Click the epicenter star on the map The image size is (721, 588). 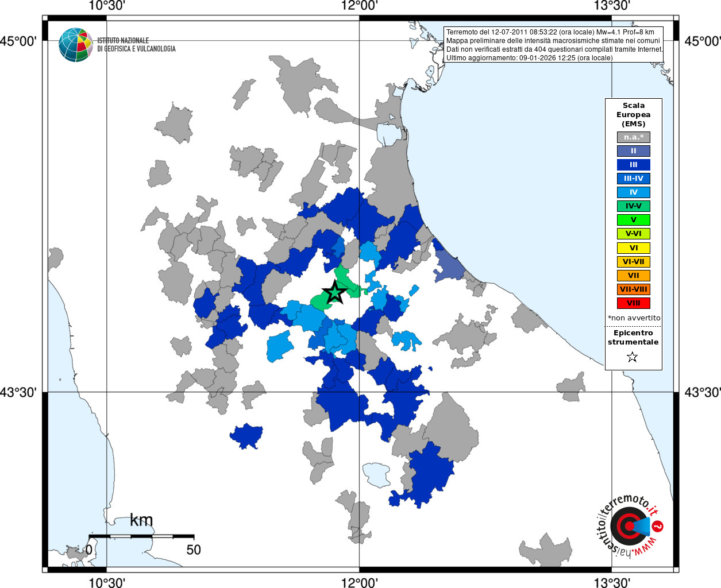[335, 292]
